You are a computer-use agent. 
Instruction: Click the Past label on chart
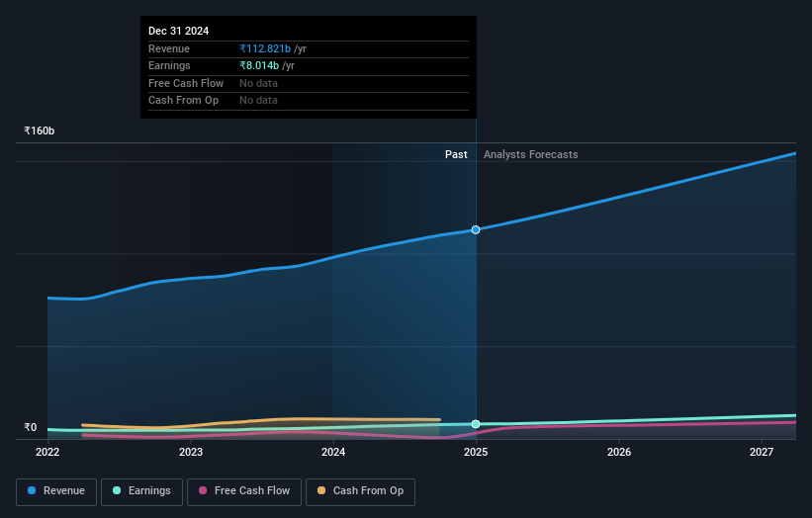(x=456, y=154)
